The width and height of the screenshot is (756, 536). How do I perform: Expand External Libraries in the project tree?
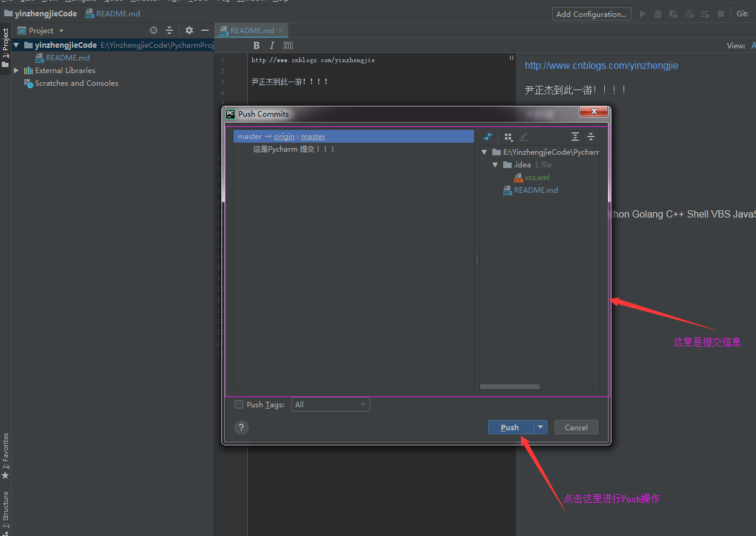click(x=16, y=71)
